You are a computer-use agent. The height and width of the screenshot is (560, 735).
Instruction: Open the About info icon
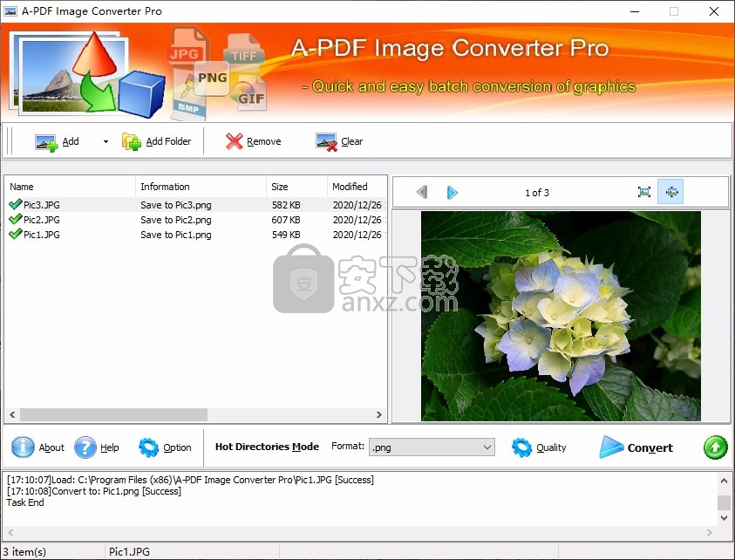click(23, 447)
